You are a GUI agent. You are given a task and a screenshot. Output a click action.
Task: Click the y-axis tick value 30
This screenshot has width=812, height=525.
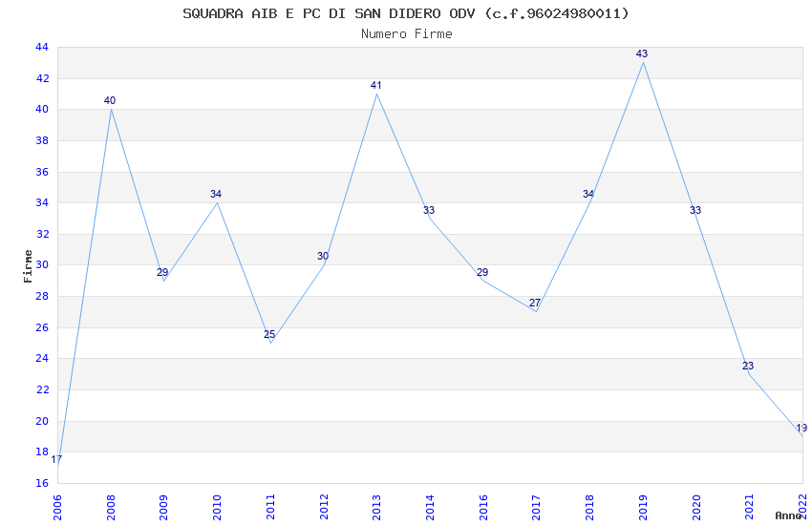[42, 264]
